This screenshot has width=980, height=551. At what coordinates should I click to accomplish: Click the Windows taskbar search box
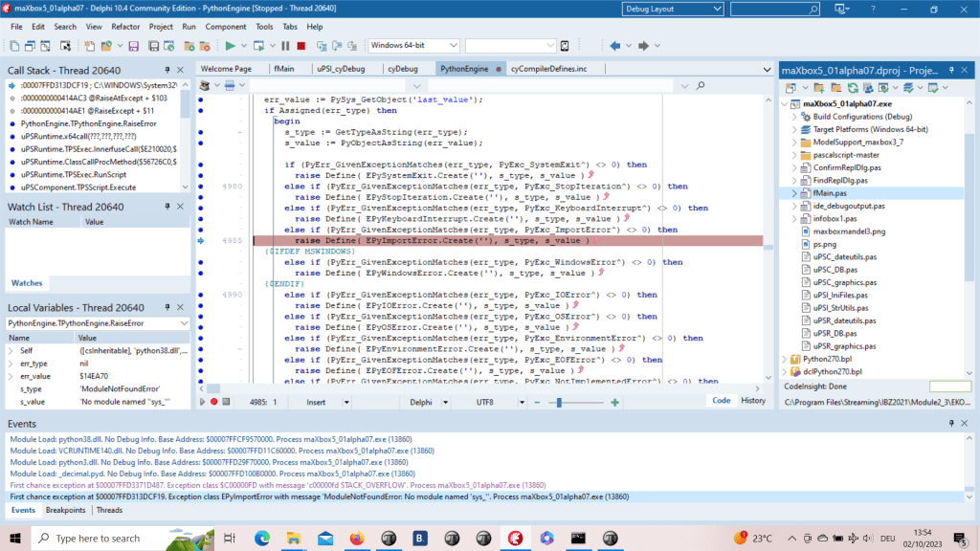pos(96,538)
